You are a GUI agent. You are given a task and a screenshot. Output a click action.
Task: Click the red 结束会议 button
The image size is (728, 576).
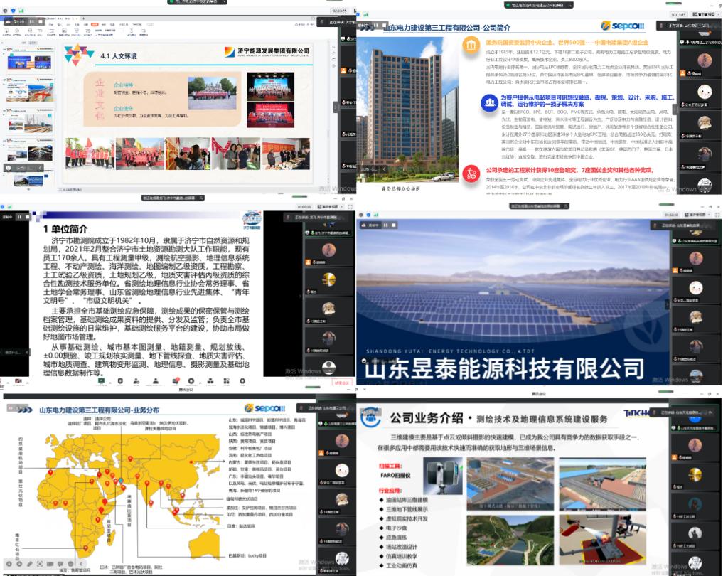tap(341, 383)
